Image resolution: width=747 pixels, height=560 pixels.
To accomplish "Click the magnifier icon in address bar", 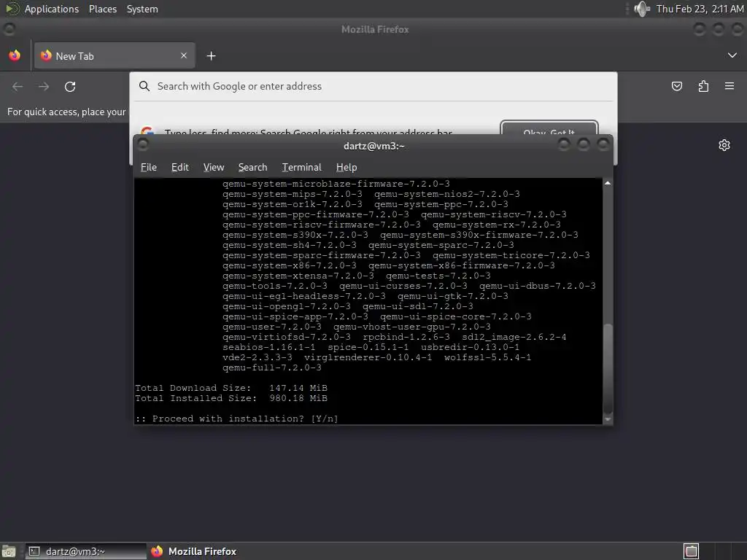I will tap(144, 86).
